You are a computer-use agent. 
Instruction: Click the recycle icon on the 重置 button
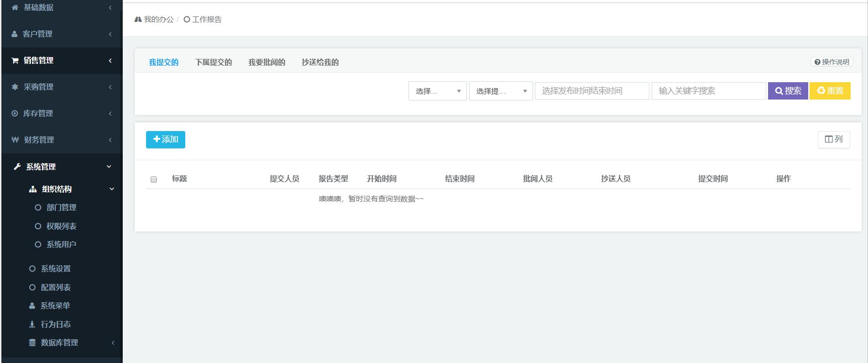821,90
